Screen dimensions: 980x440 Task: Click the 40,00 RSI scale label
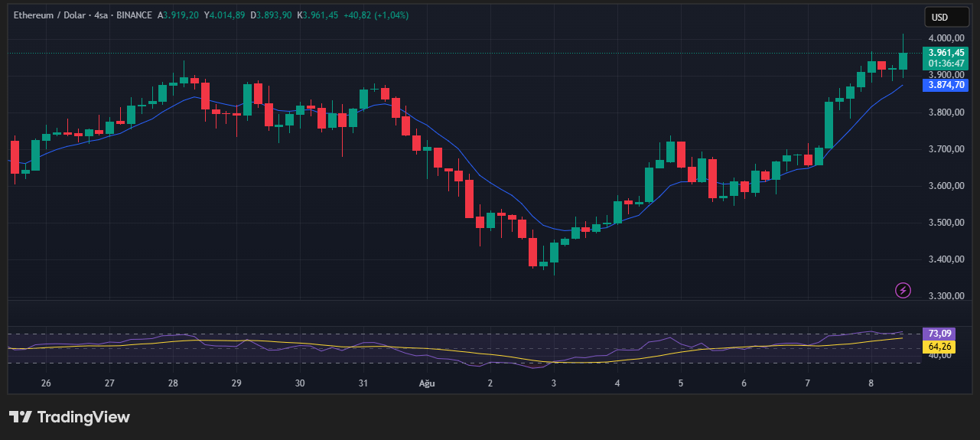pyautogui.click(x=939, y=357)
